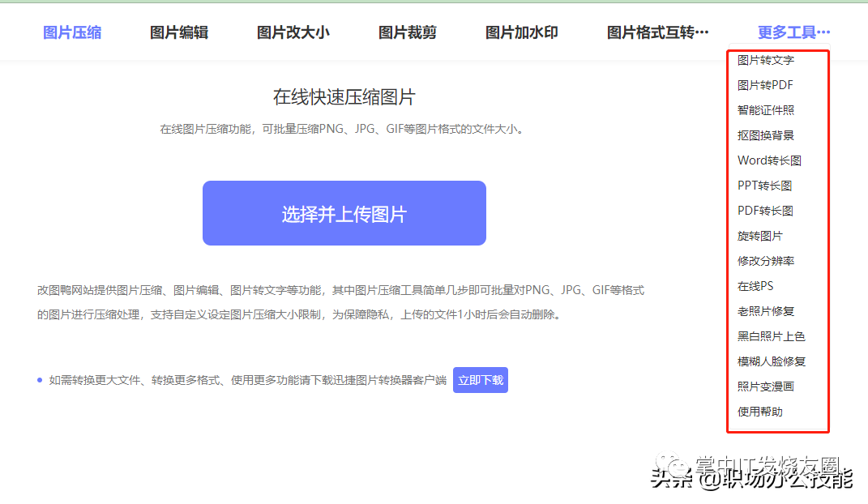868x504 pixels.
Task: Select the 图片加水印 tab
Action: pyautogui.click(x=521, y=32)
